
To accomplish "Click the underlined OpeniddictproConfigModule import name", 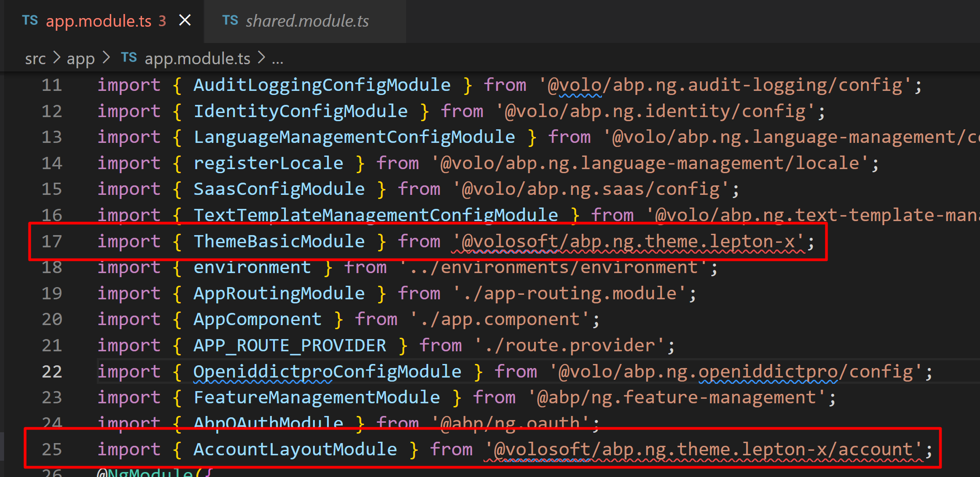I will (327, 372).
